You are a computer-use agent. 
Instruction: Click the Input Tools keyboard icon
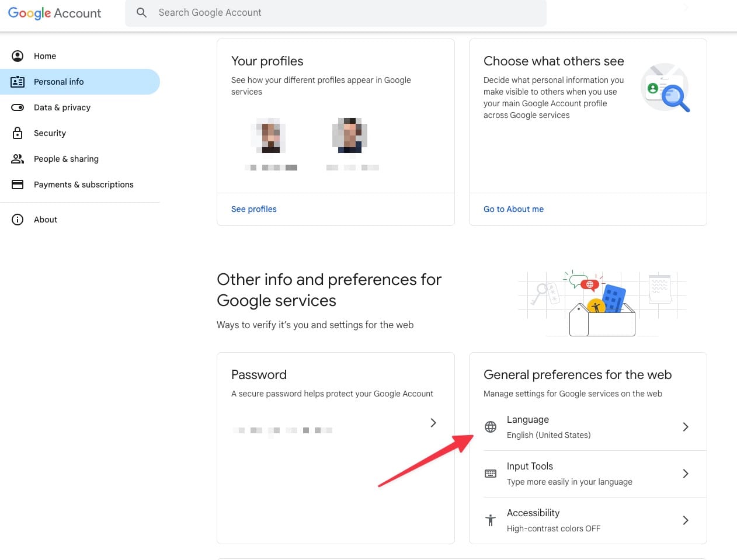pos(491,474)
